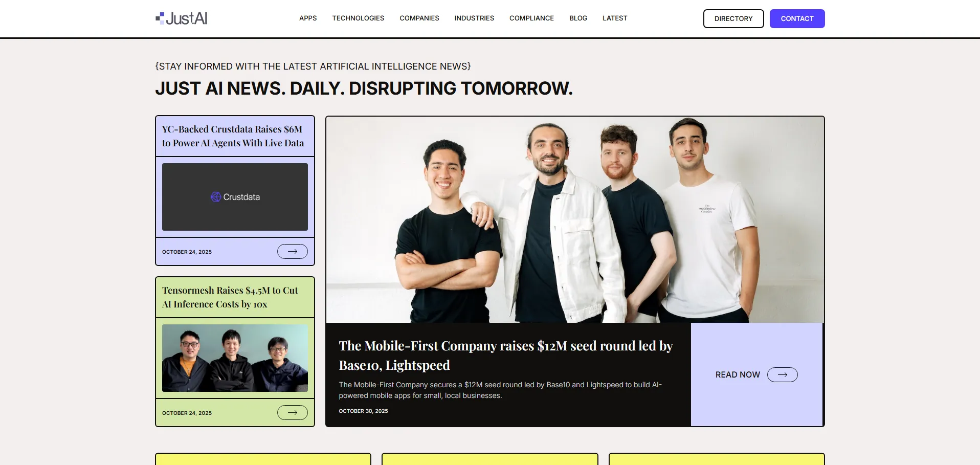Open the Compliance page
Image resolution: width=980 pixels, height=465 pixels.
(x=531, y=18)
